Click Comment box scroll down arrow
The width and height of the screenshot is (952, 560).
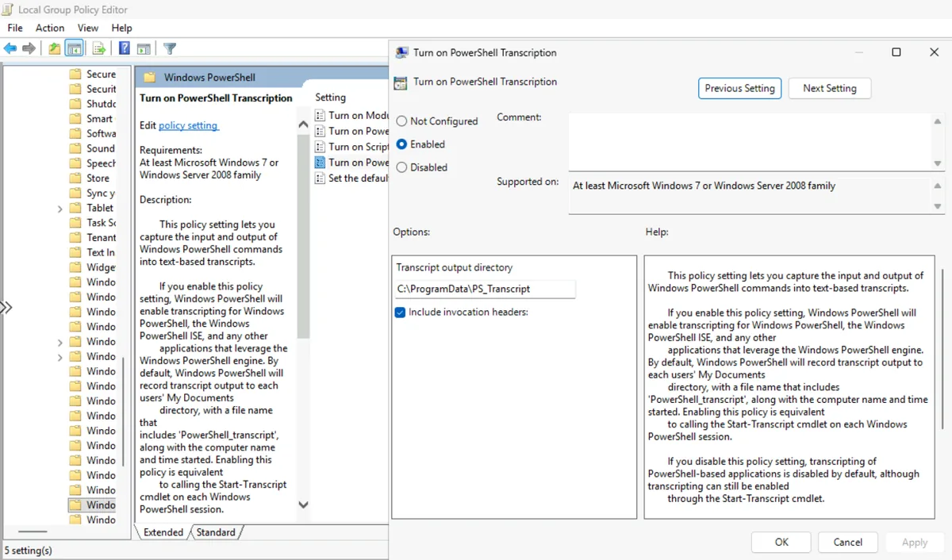[938, 163]
